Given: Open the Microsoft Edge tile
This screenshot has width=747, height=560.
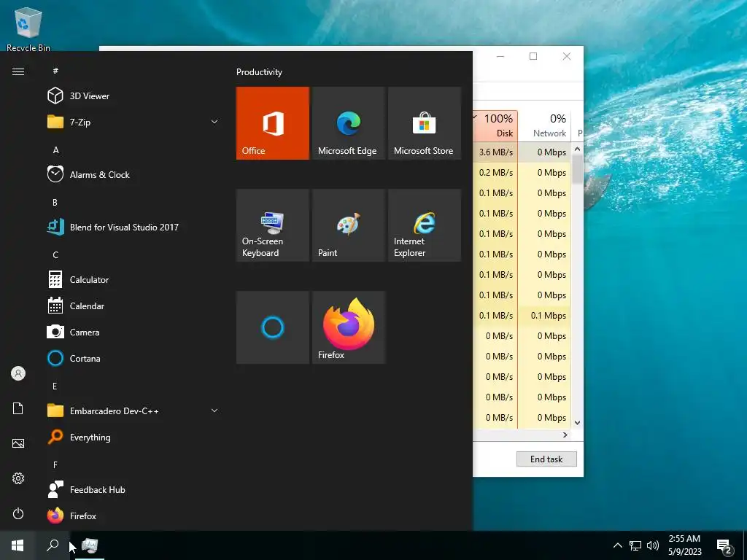Looking at the screenshot, I should tap(349, 122).
